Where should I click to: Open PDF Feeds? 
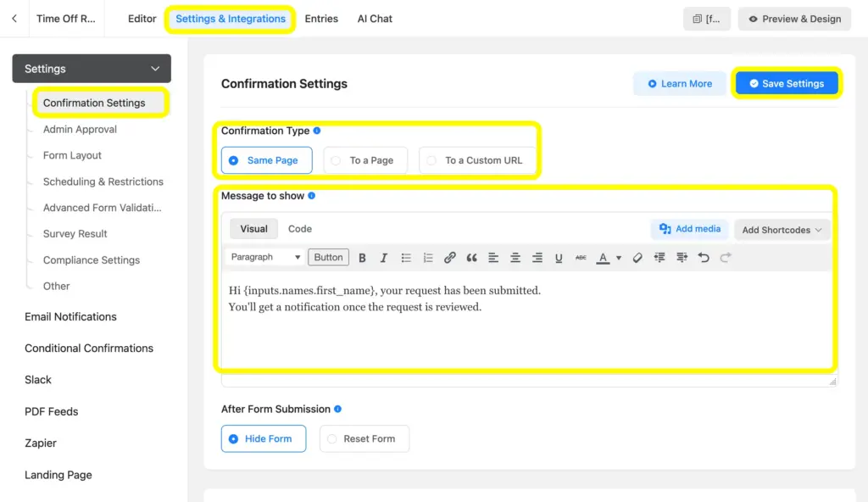(x=51, y=411)
